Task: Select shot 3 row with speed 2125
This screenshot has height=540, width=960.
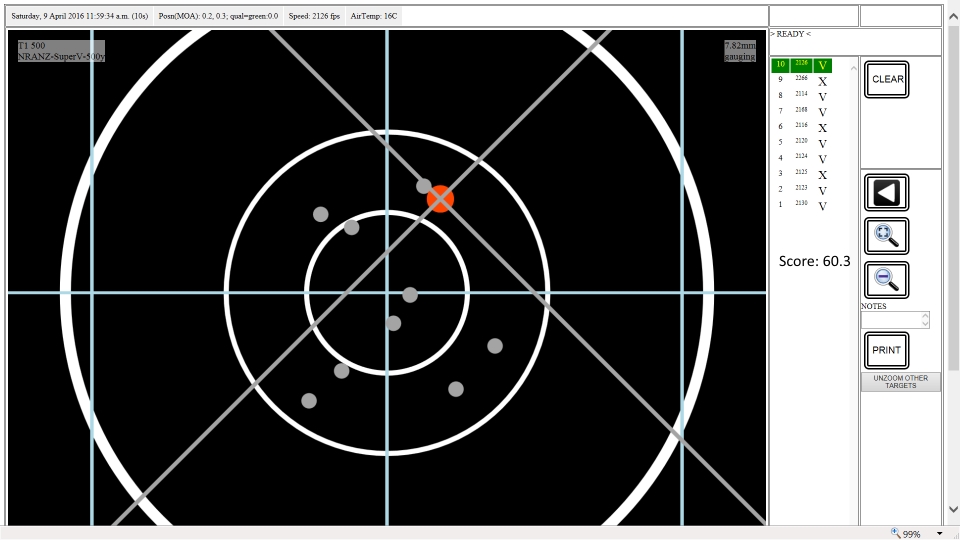Action: pos(801,174)
